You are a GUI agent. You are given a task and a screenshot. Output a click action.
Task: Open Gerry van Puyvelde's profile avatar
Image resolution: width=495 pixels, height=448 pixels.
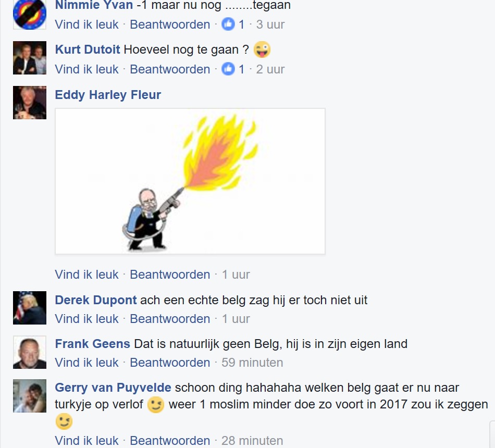click(30, 396)
